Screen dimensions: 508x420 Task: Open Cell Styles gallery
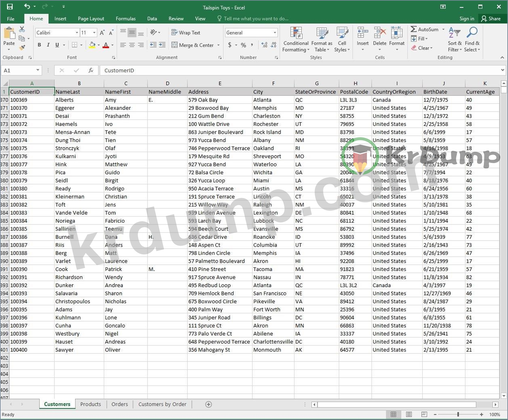coord(342,40)
